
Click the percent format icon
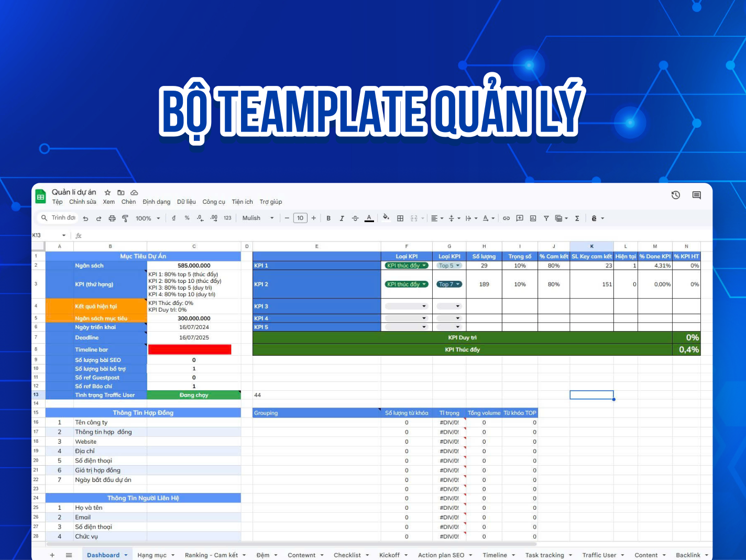point(187,218)
